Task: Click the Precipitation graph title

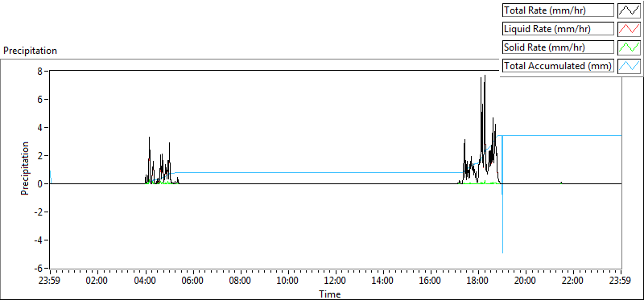Action: click(x=30, y=51)
